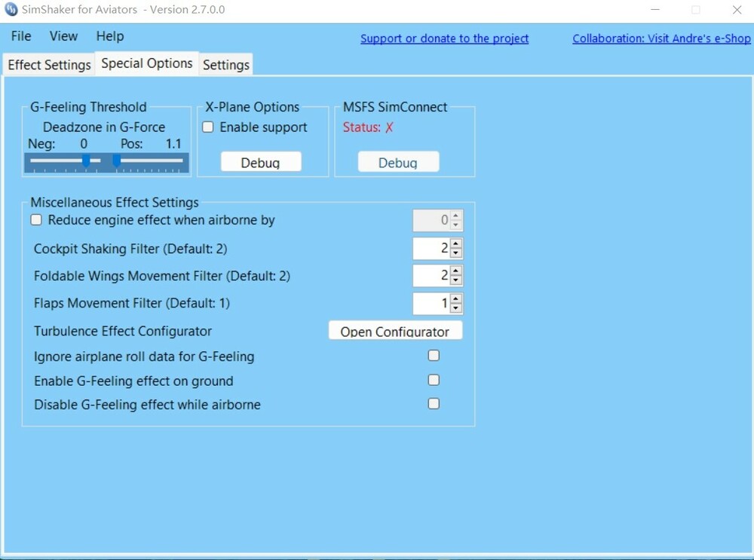Decrease Flaps Movement Filter value

pos(456,308)
